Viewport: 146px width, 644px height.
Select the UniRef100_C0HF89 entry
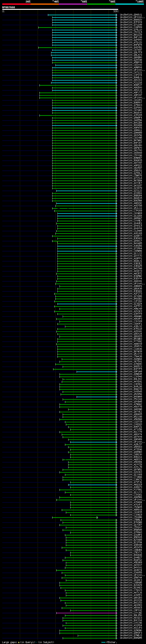coord(131,27)
